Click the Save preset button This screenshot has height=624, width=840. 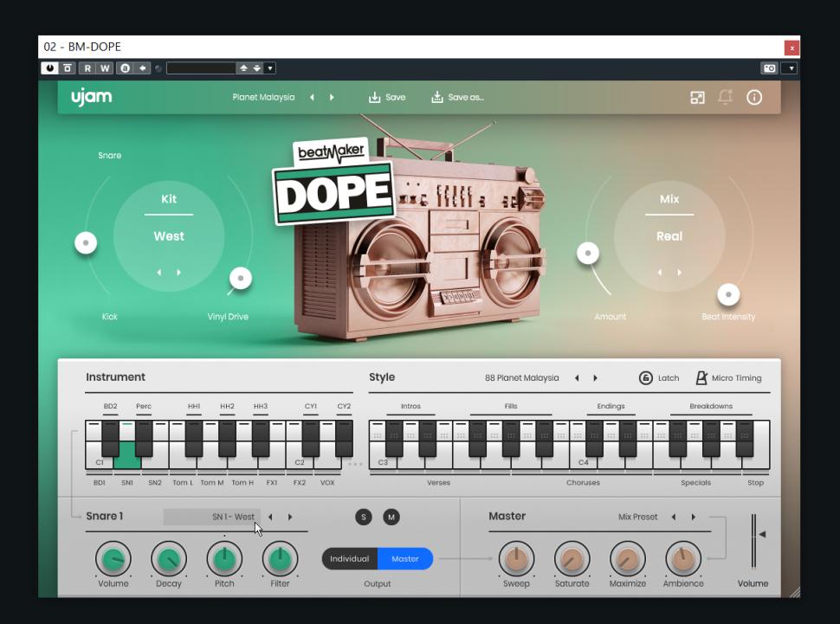[x=387, y=98]
